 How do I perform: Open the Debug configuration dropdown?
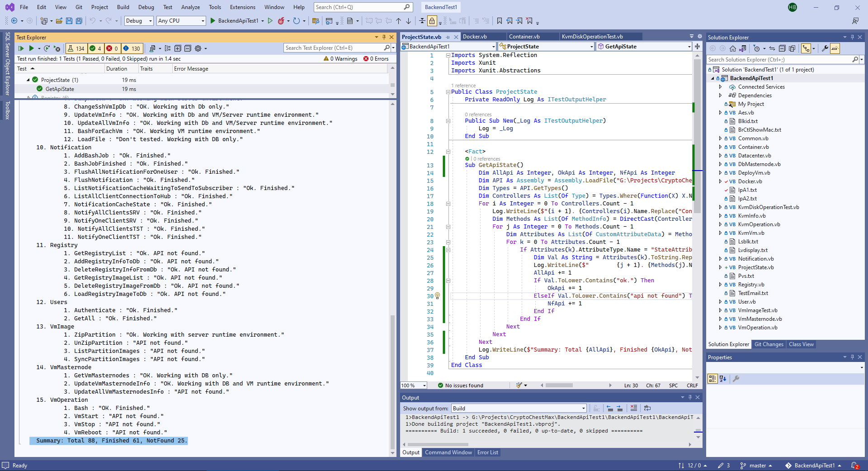(x=139, y=21)
